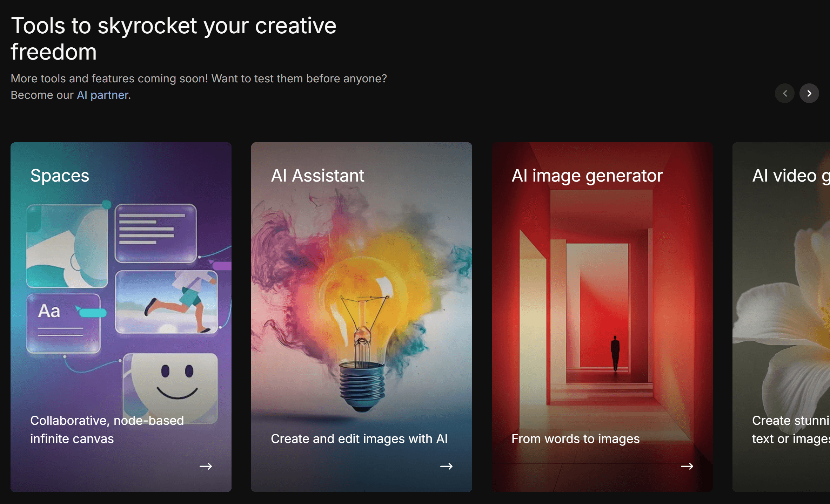Click 'Create and edit images with AI' text

359,438
